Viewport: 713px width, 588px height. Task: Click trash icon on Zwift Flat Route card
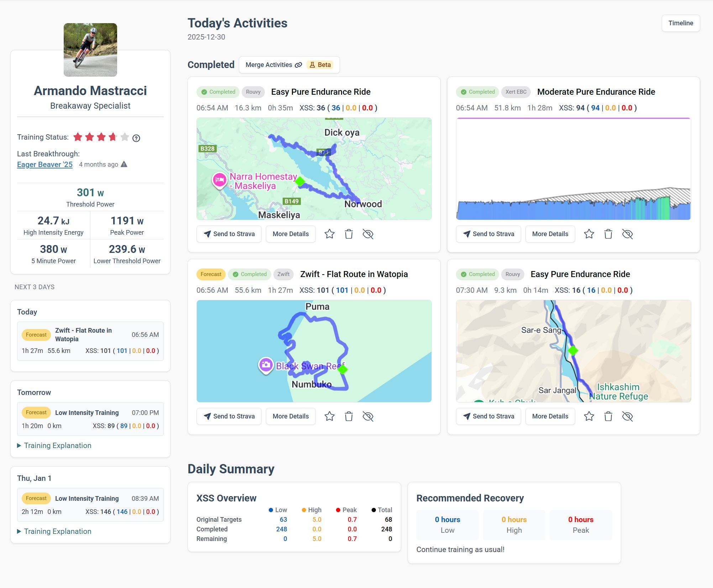point(348,416)
